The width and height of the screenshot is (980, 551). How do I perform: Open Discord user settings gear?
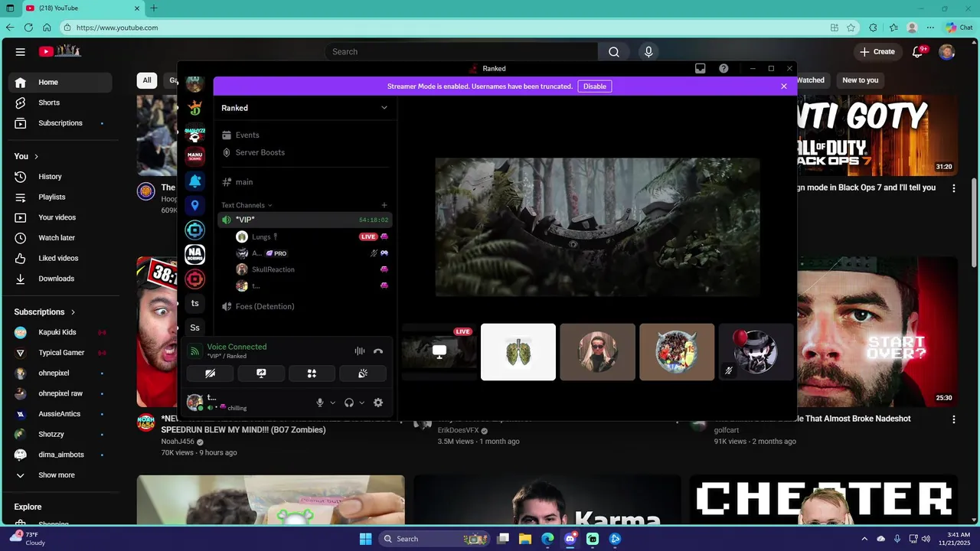click(x=378, y=403)
